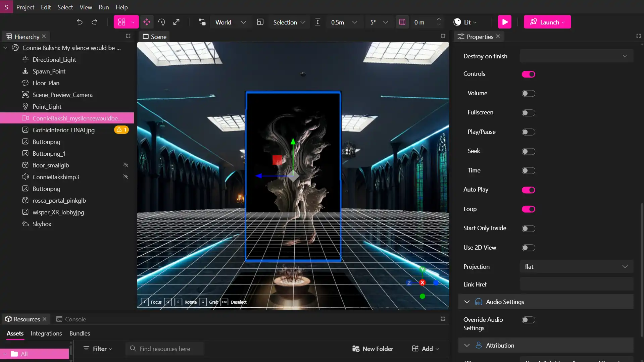Click the redo arrow icon
Screen dimensions: 644x362
click(95, 22)
